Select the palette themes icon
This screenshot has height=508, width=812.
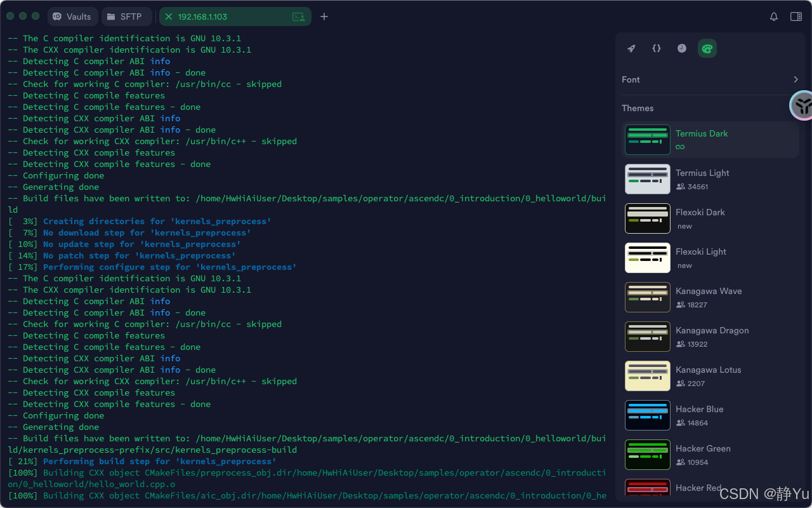[x=707, y=48]
